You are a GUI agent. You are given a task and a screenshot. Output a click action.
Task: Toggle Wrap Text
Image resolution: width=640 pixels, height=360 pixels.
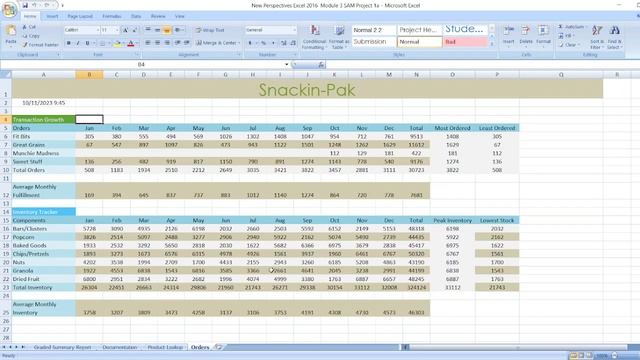tap(210, 30)
